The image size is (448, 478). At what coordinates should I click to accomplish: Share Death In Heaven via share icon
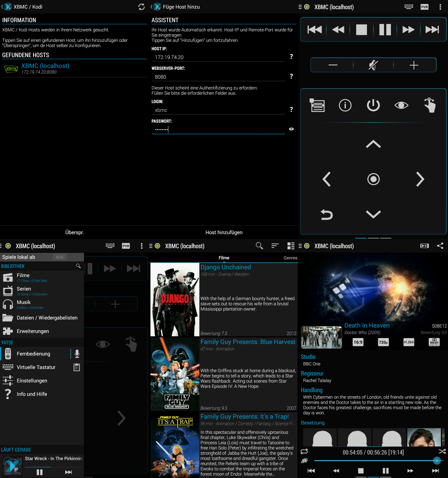[440, 246]
